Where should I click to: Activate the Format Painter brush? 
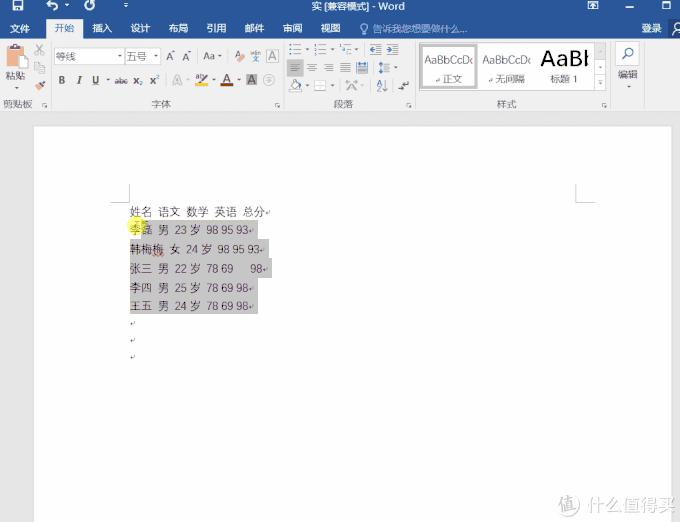coord(39,85)
